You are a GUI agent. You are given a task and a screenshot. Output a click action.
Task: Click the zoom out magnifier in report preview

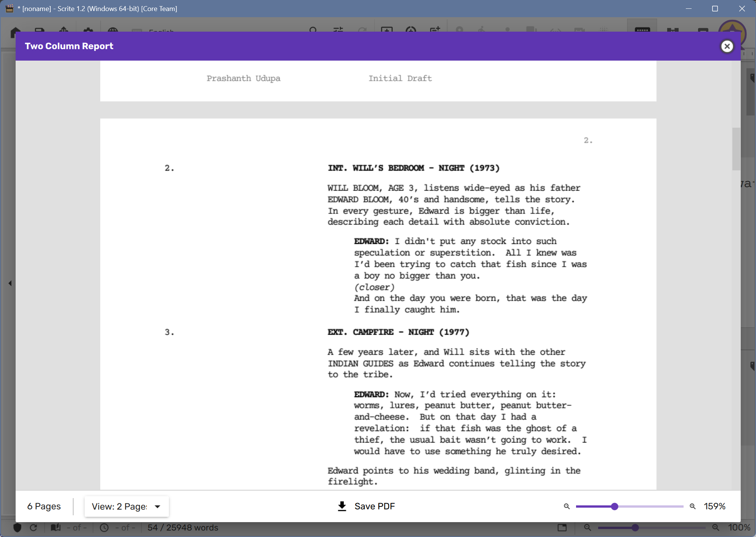[567, 507]
